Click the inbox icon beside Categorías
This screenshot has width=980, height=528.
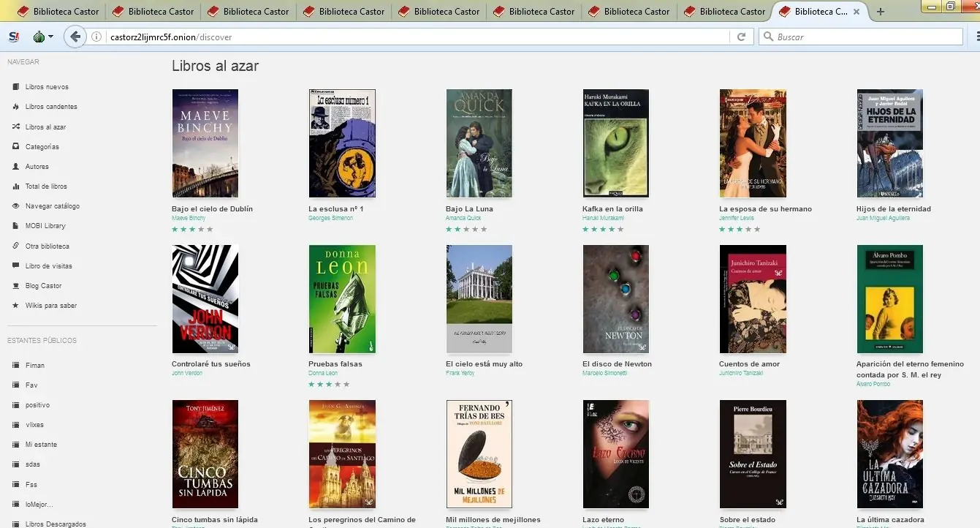pos(16,146)
